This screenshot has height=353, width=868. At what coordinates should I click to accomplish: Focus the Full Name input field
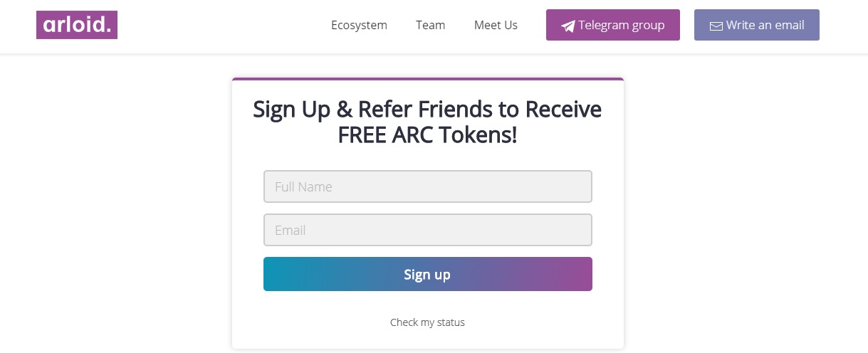(x=427, y=186)
